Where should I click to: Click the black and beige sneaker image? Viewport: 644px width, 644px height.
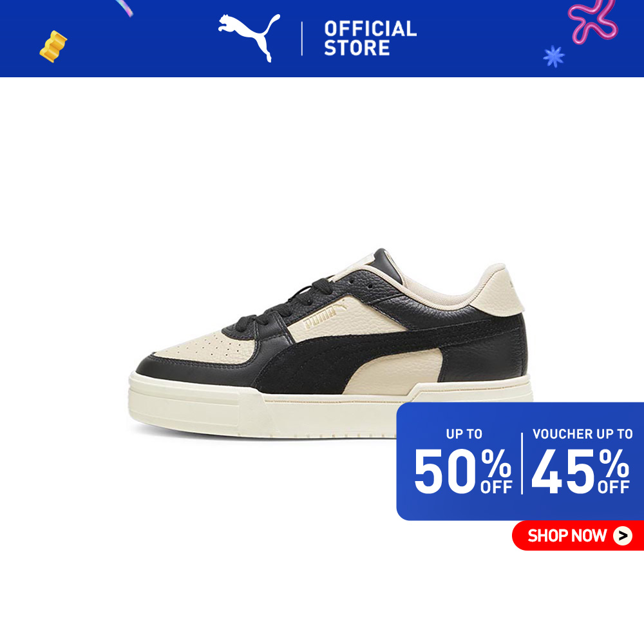pyautogui.click(x=330, y=343)
